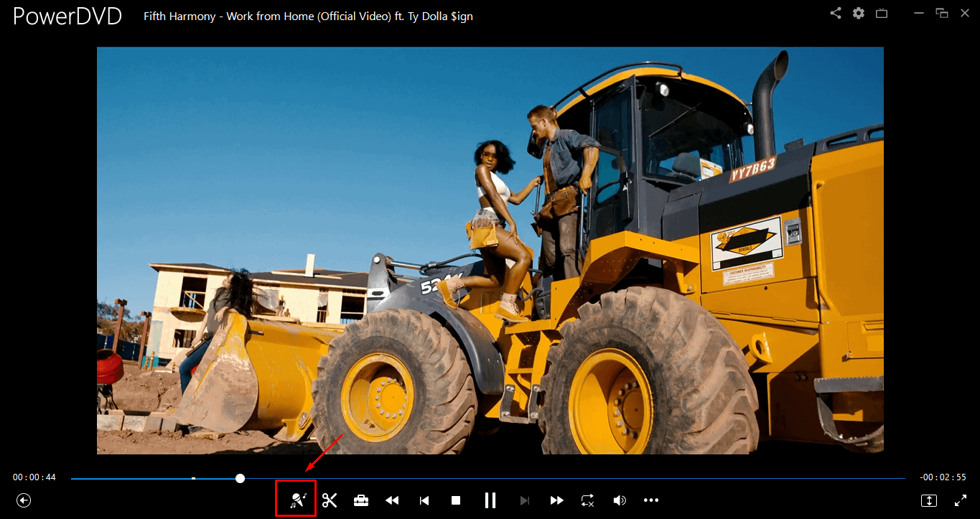Enter fullscreen mode
This screenshot has height=519, width=980.
coord(961,500)
